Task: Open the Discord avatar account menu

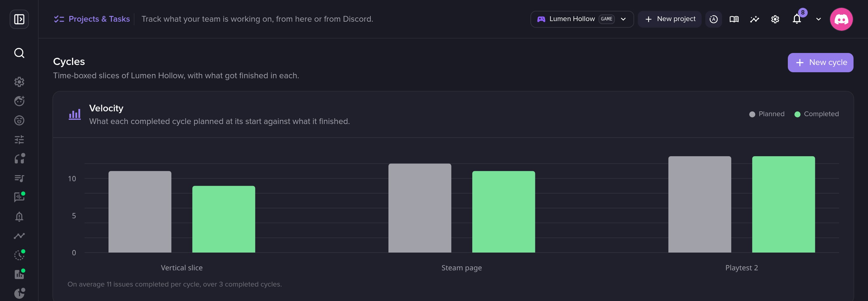Action: pos(841,19)
